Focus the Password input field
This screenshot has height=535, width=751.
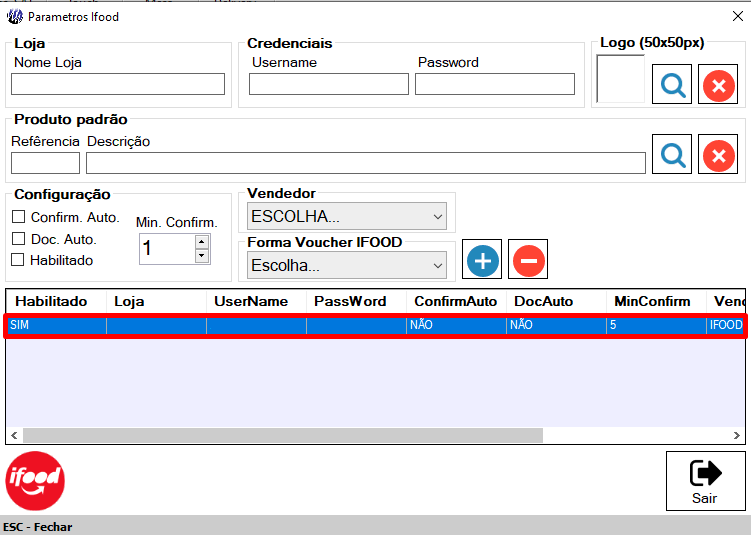click(x=495, y=84)
